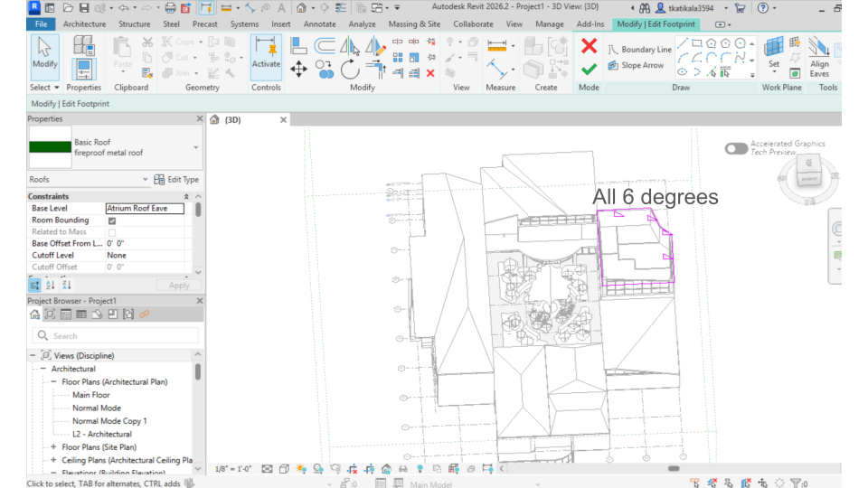Toggle the Properties palette button
The image size is (868, 488).
pos(83,70)
